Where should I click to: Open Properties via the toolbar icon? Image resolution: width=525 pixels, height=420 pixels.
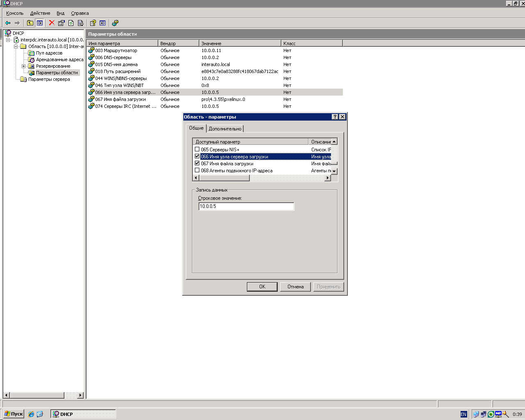tap(61, 23)
